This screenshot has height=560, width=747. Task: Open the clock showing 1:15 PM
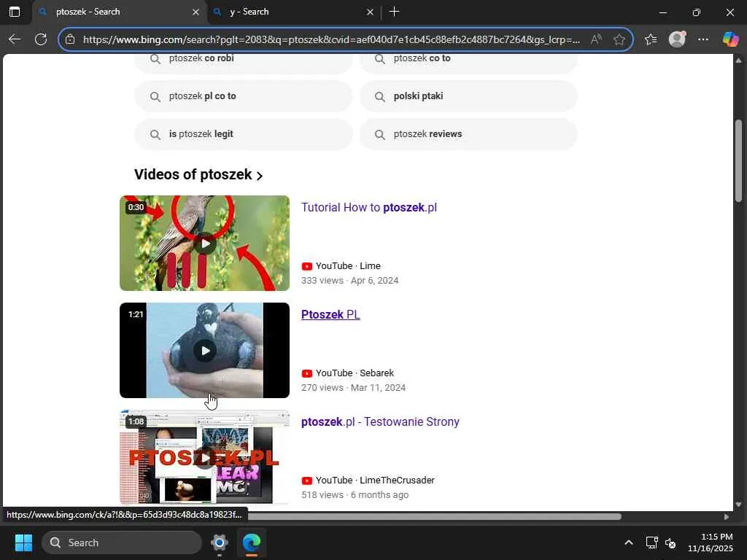(x=710, y=542)
